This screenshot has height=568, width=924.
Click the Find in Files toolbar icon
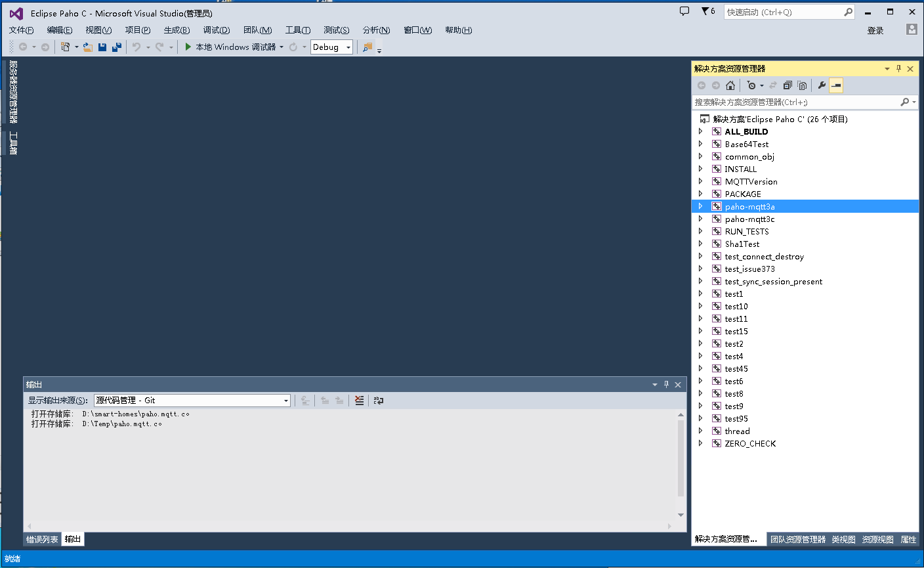367,47
